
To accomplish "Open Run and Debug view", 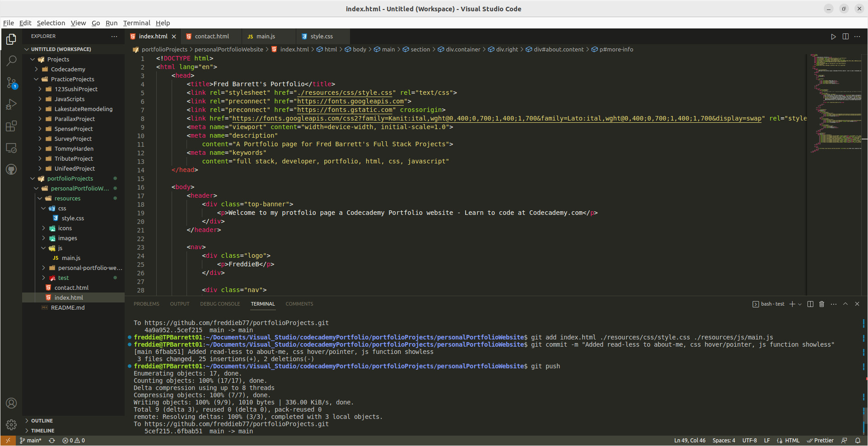I will click(x=11, y=104).
